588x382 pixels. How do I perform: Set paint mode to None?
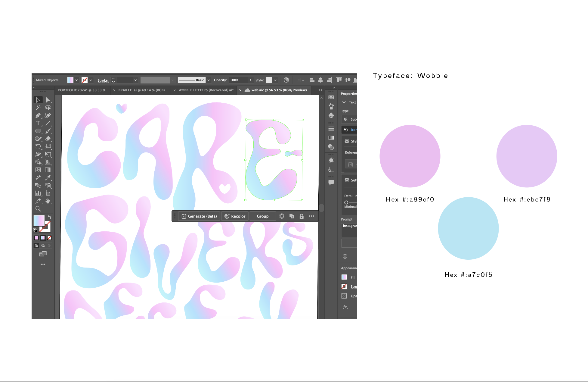49,238
